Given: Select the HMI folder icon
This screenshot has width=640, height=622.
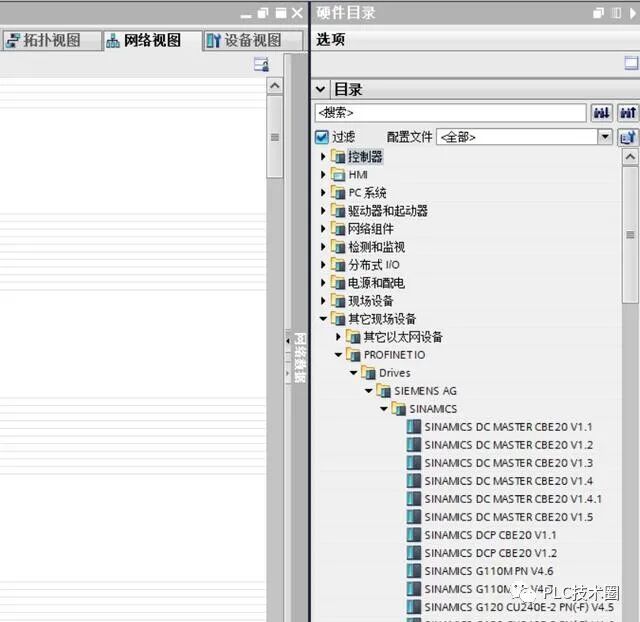Looking at the screenshot, I should 338,175.
